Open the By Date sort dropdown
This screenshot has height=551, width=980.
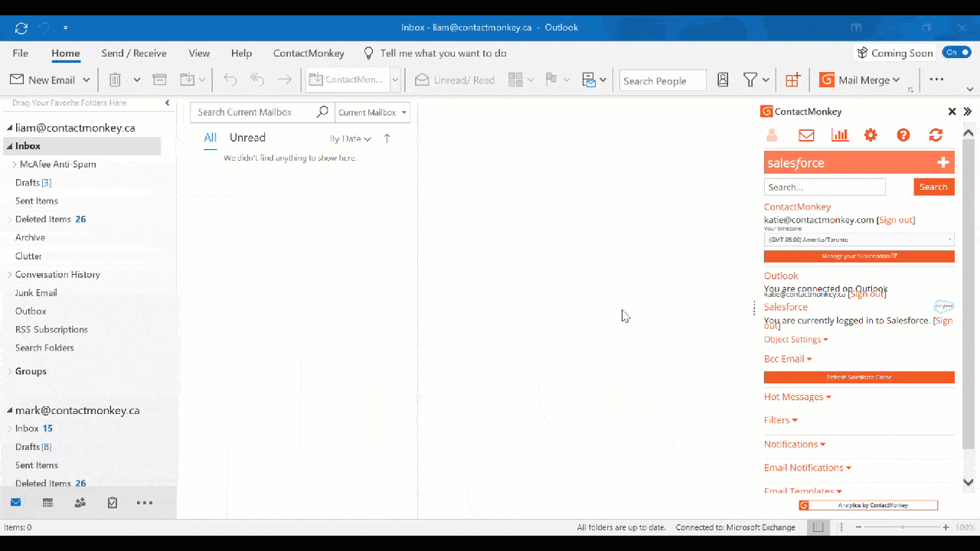[351, 139]
